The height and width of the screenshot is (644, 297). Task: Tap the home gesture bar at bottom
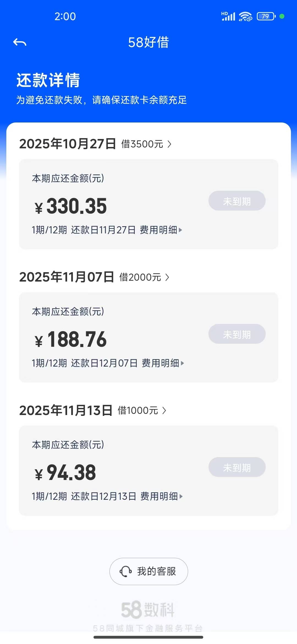click(148, 637)
